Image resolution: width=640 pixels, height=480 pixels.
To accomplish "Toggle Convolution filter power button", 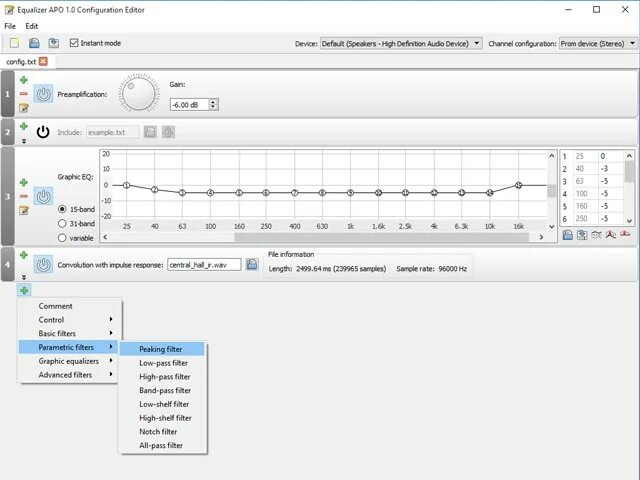I will click(x=43, y=264).
